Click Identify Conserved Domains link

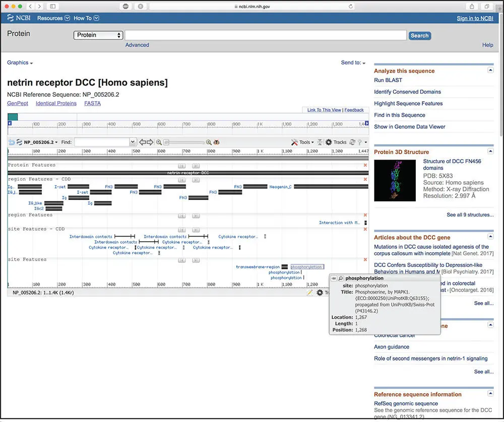tap(407, 92)
